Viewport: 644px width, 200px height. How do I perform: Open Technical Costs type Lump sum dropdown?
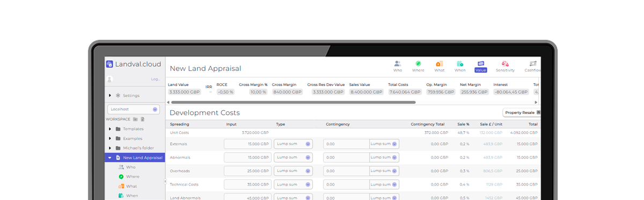(293, 184)
